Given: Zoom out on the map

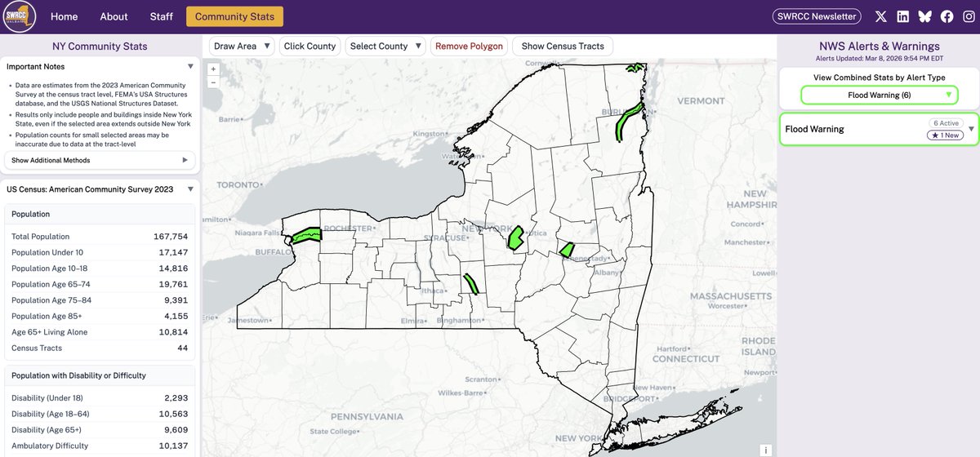Looking at the screenshot, I should (x=213, y=82).
